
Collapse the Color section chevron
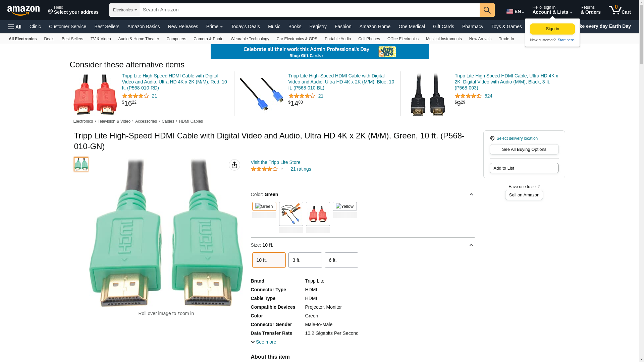pyautogui.click(x=471, y=194)
